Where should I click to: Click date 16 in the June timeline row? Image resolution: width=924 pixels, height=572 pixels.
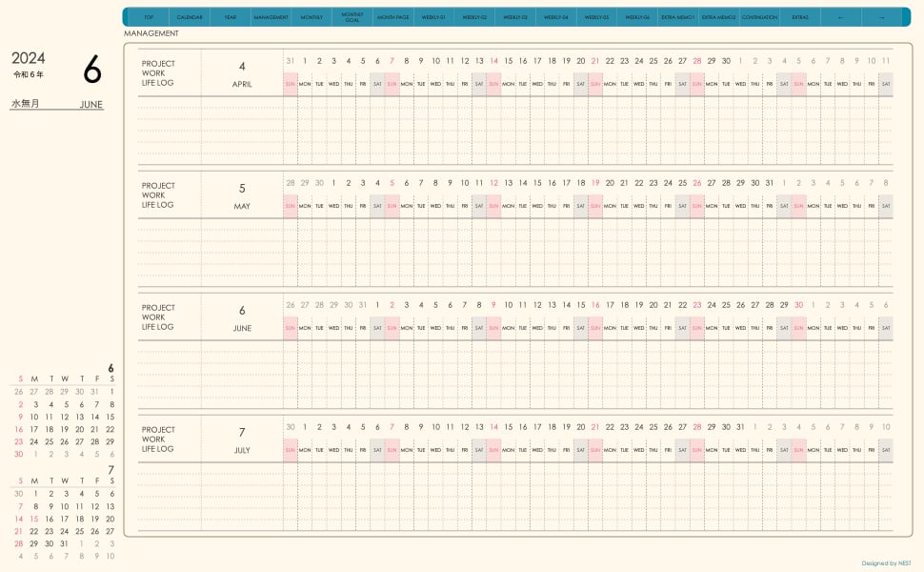pyautogui.click(x=595, y=305)
